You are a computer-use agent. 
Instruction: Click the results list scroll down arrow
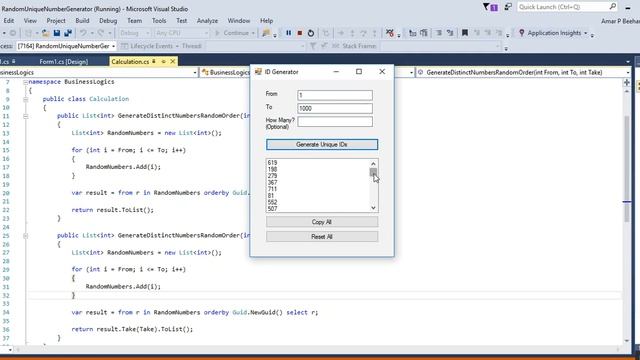pos(373,208)
